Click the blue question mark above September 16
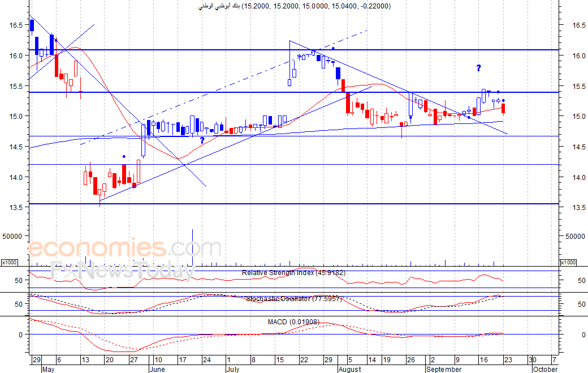 pyautogui.click(x=478, y=68)
